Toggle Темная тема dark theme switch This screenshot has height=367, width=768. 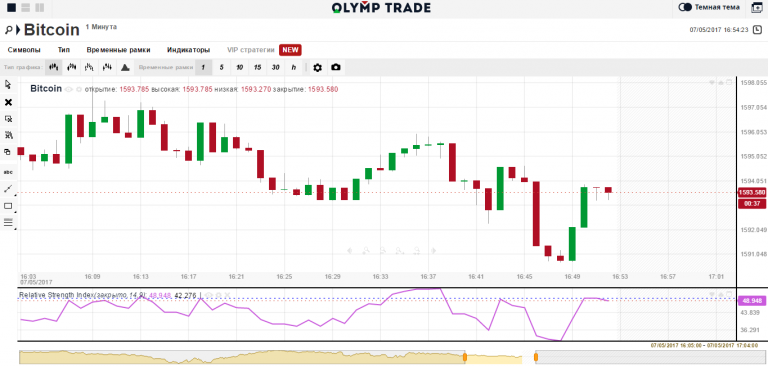coord(685,7)
